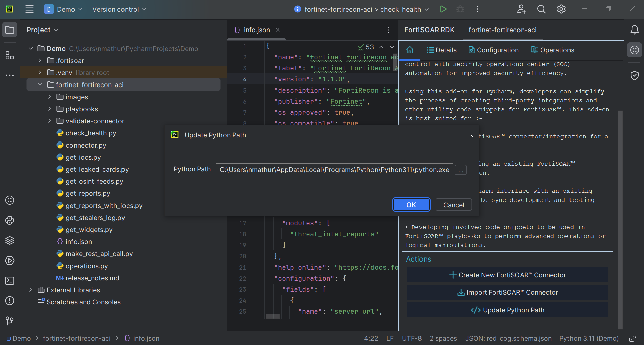Open the Problems tool window
The height and width of the screenshot is (345, 644).
click(x=10, y=301)
